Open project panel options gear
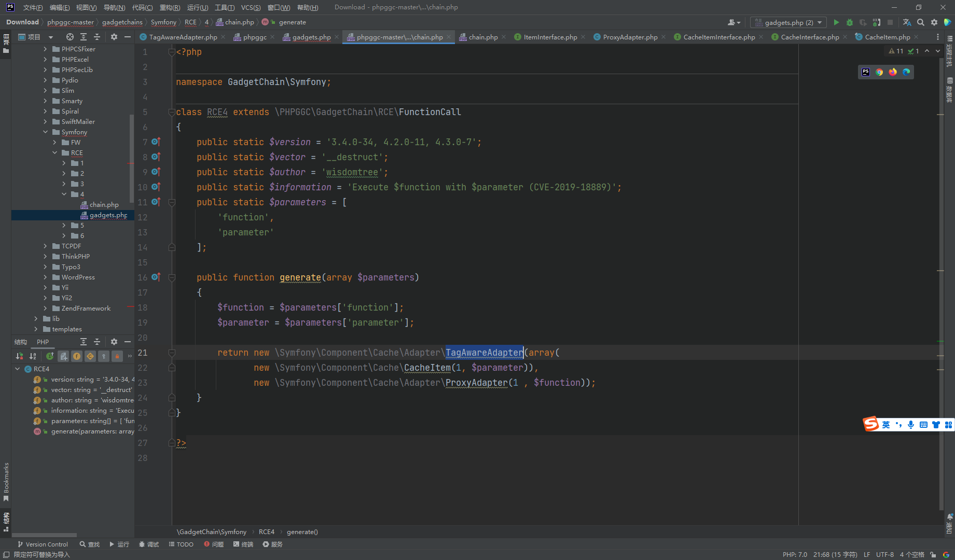This screenshot has height=560, width=955. (114, 37)
